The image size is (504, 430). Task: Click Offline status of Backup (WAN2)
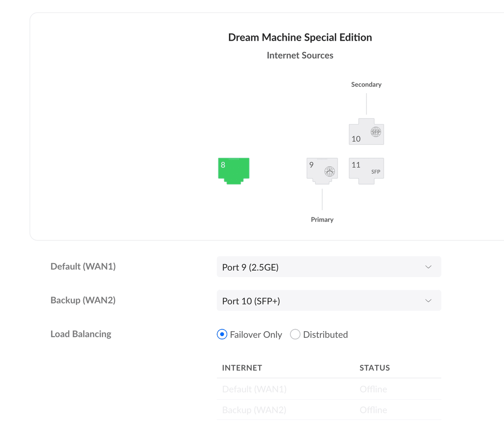point(373,410)
